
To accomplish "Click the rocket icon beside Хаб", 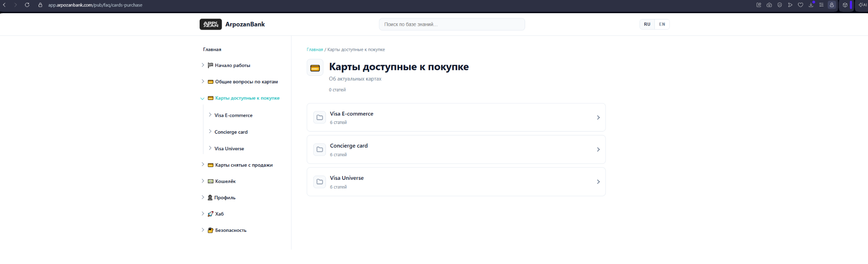I will tap(210, 214).
